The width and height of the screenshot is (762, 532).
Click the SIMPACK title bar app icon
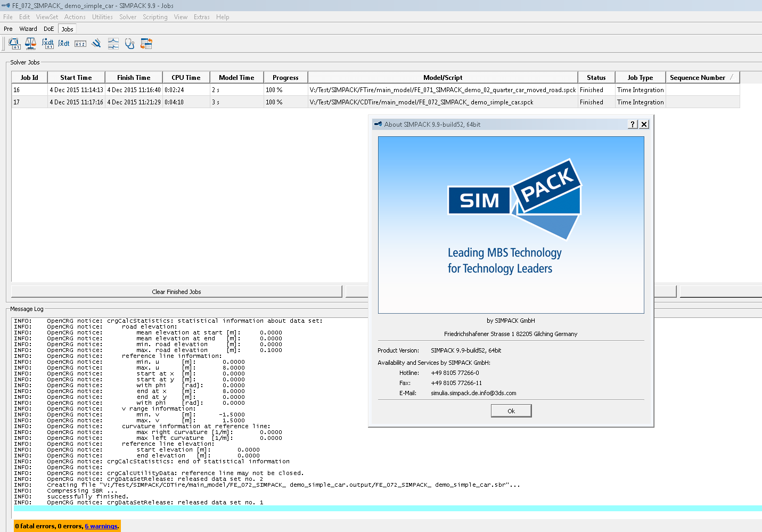tap(6, 5)
